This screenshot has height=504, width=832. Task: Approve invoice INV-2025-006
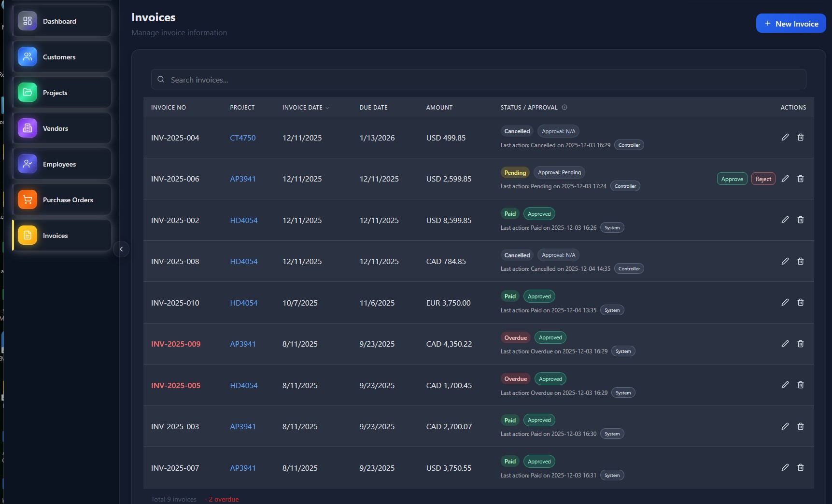(x=732, y=179)
